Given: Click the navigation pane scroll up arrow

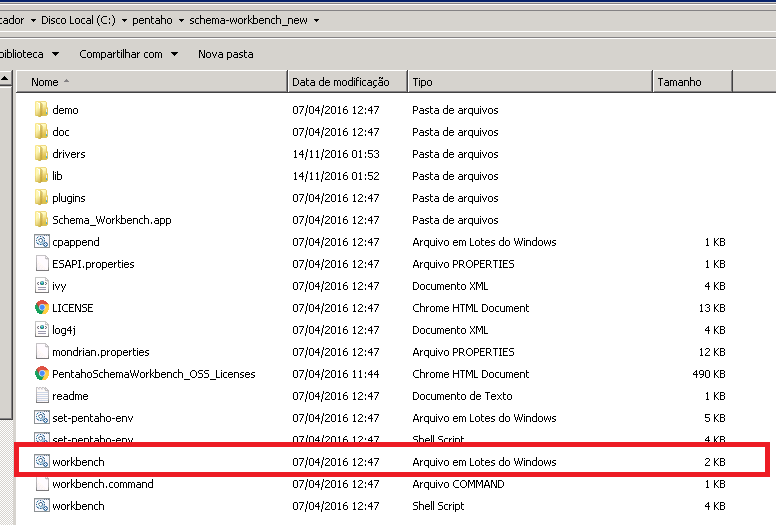Looking at the screenshot, I should (5, 78).
